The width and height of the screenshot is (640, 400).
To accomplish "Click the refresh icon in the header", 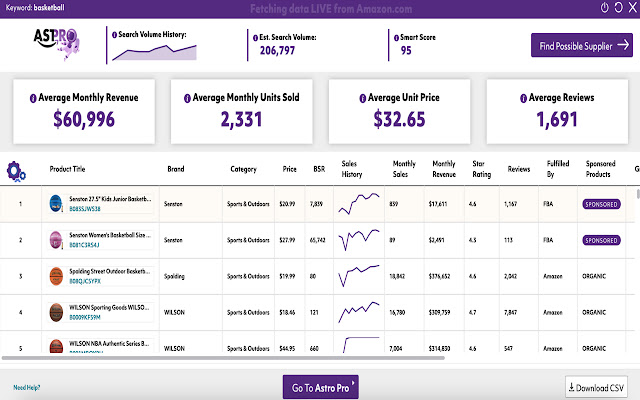I will [x=618, y=7].
